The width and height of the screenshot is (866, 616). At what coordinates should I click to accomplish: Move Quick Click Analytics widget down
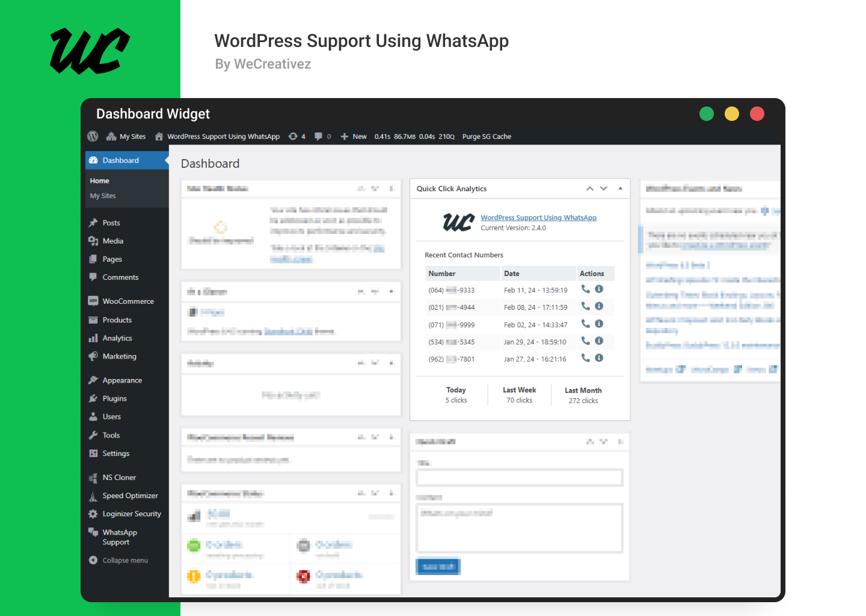point(604,189)
